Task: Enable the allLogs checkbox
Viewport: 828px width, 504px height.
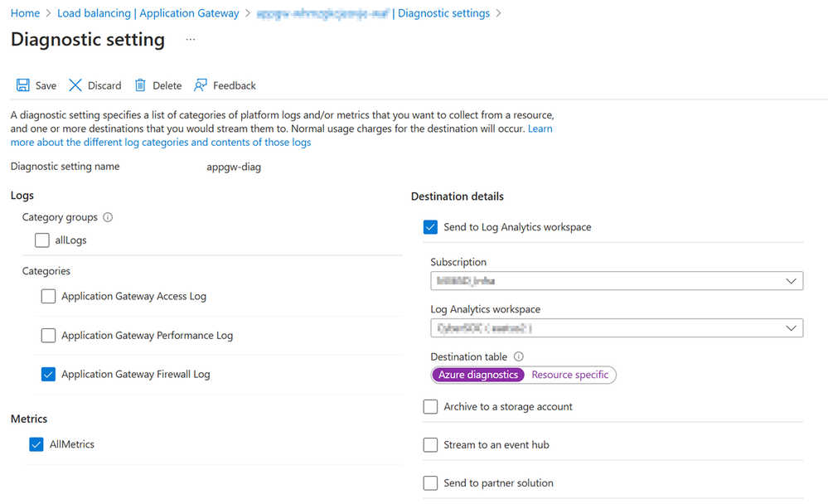Action: pos(42,240)
